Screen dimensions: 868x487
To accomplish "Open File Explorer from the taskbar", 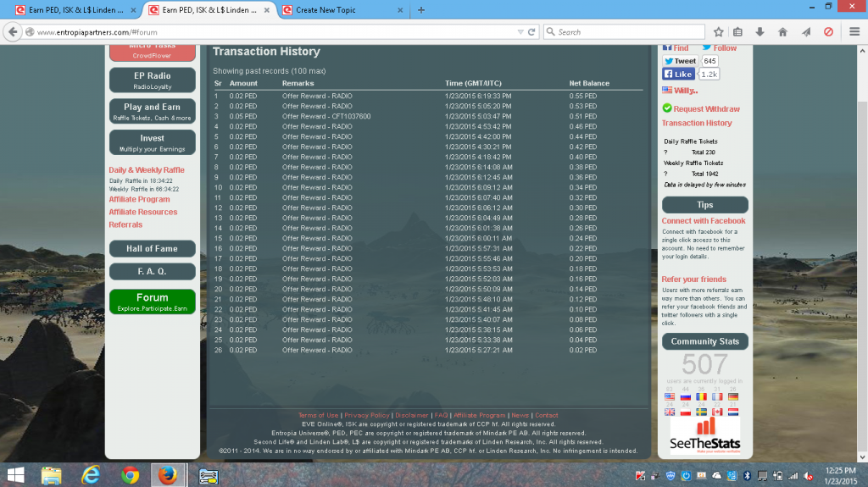I will coord(52,475).
